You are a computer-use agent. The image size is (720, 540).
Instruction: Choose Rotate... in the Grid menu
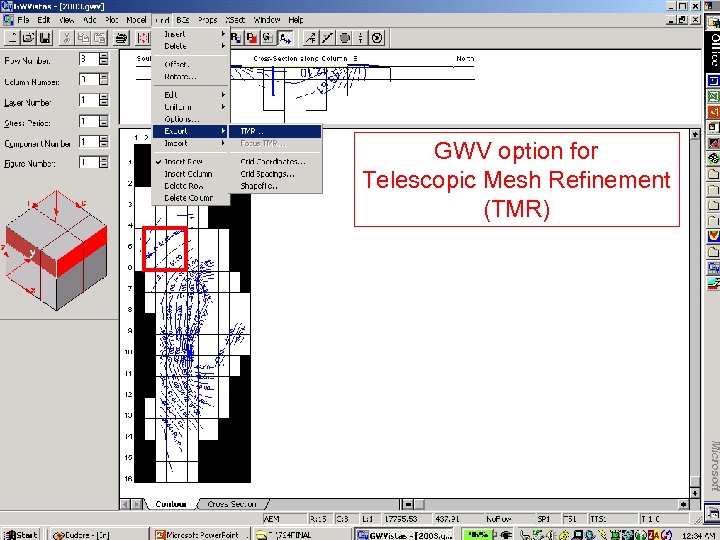point(191,77)
